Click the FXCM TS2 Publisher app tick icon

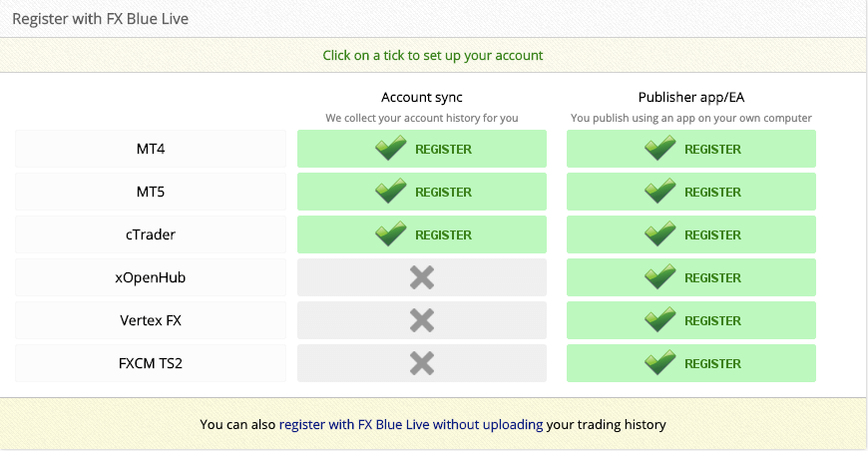660,363
